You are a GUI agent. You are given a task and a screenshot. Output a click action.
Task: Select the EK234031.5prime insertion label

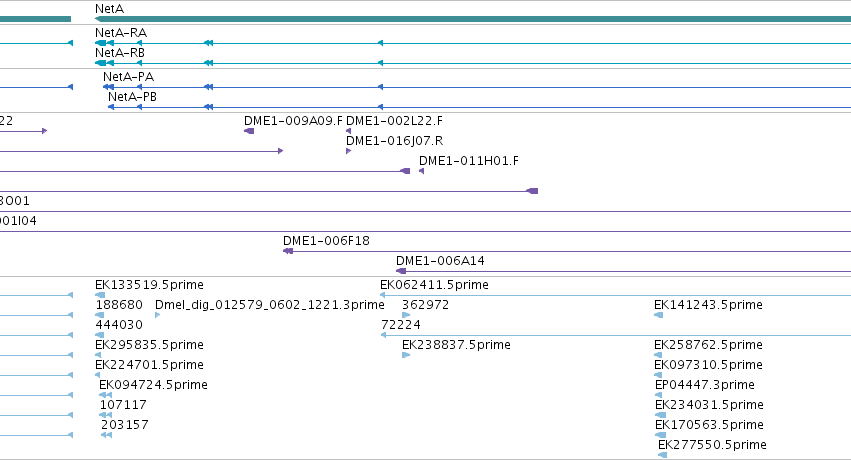709,405
